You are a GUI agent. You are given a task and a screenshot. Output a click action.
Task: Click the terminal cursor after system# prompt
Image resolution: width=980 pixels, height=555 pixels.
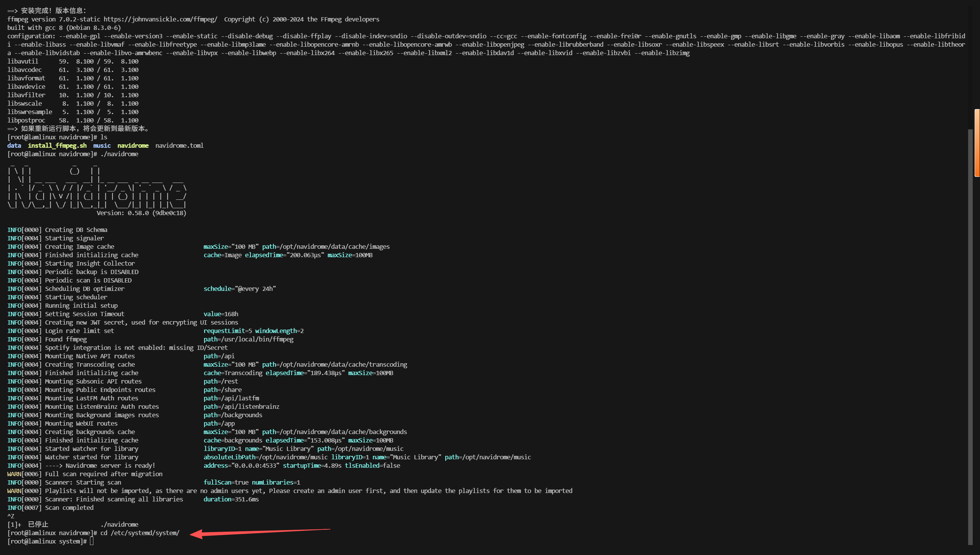(91, 541)
